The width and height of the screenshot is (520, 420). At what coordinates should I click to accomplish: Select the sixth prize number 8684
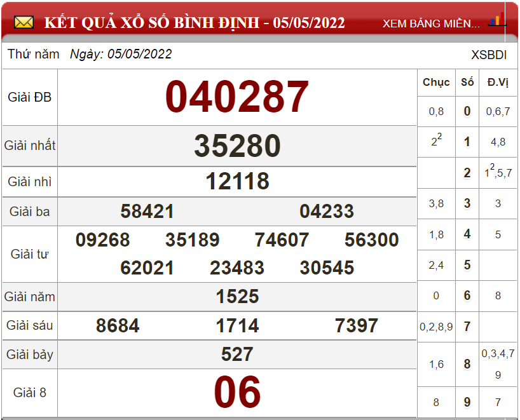(x=118, y=326)
